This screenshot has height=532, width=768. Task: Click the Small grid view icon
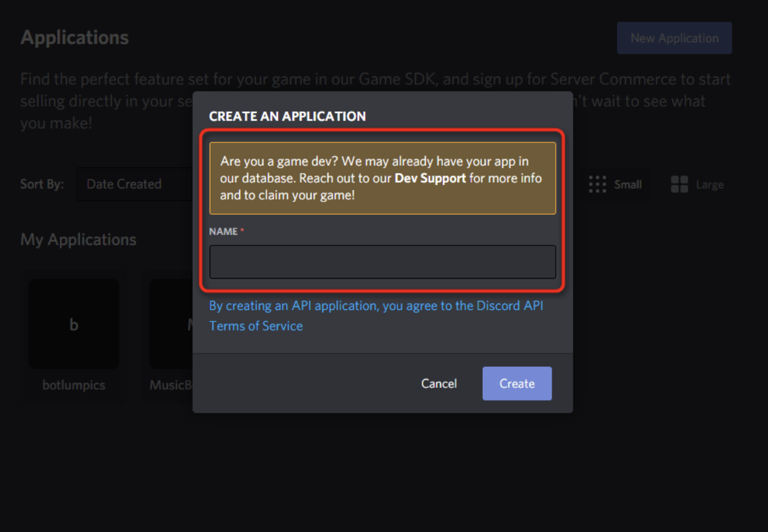coord(597,184)
